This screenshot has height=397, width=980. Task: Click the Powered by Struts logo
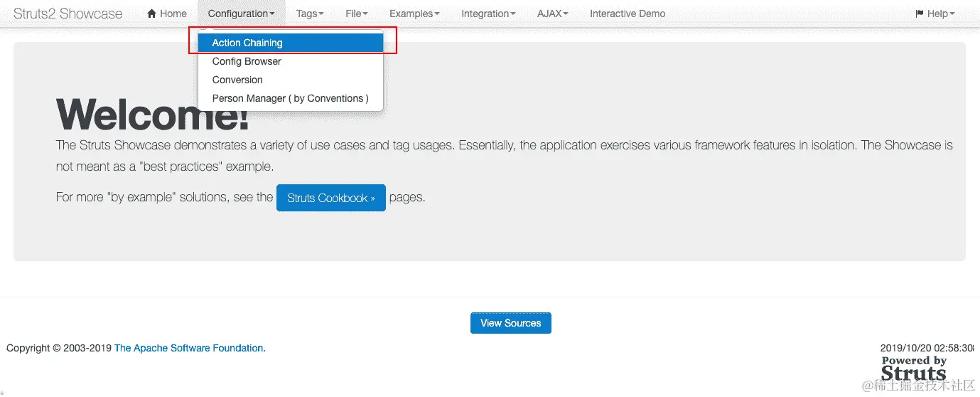pos(914,368)
